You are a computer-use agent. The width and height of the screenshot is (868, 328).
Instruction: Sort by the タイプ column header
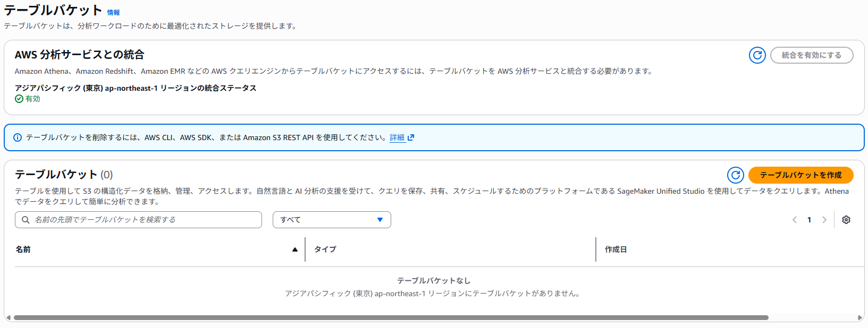325,249
